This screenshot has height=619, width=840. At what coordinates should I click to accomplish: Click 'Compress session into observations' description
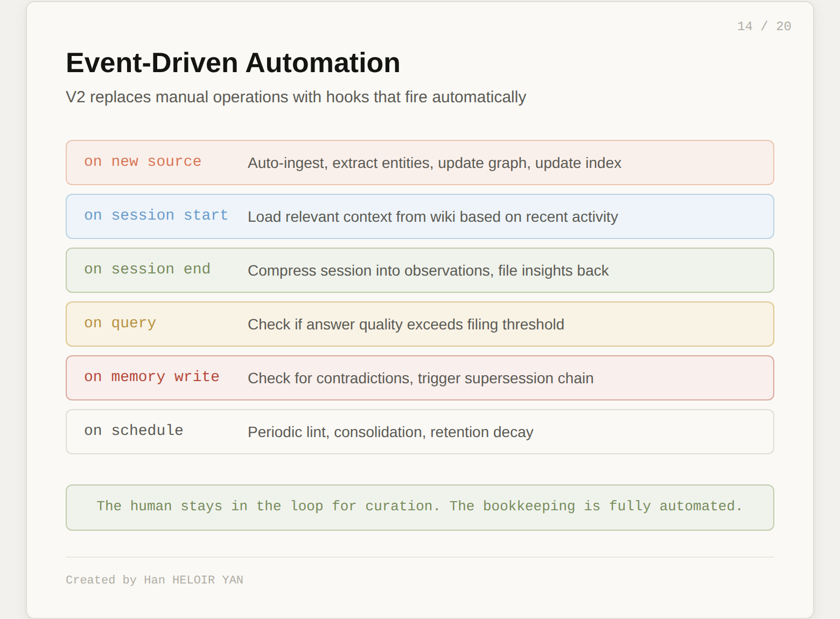click(428, 271)
